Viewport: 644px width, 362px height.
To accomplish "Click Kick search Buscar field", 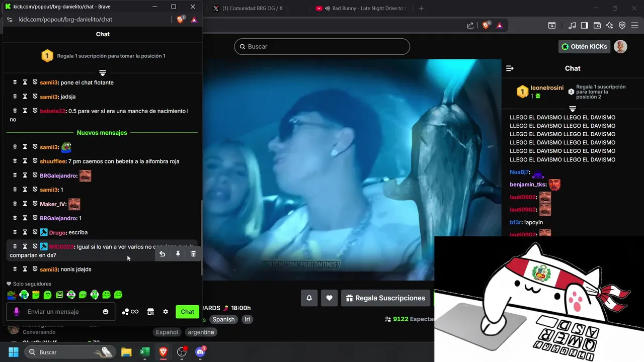I will pyautogui.click(x=322, y=46).
